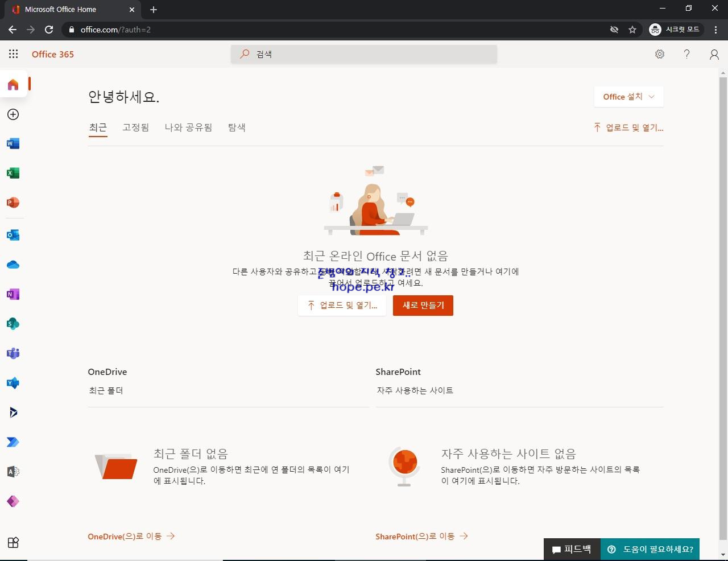Click 업로드 및 열기 link at top right

pos(628,127)
